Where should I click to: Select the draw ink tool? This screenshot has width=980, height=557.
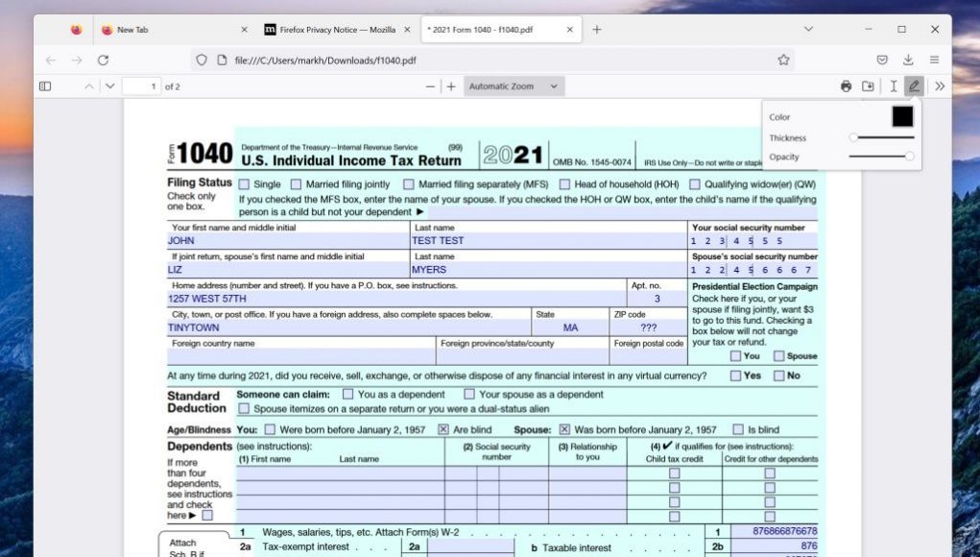click(x=914, y=86)
